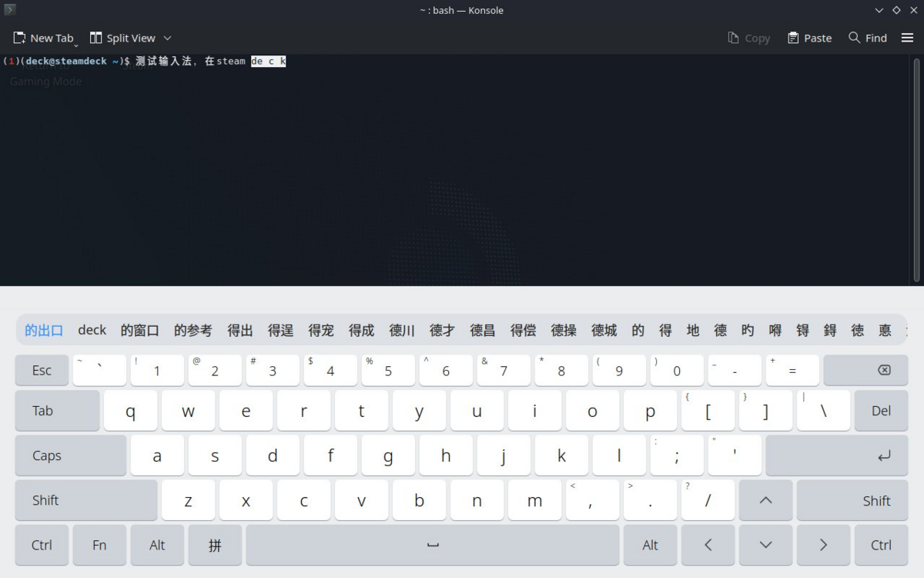The width and height of the screenshot is (924, 578).
Task: Click the Paste toolbar button
Action: coord(809,38)
